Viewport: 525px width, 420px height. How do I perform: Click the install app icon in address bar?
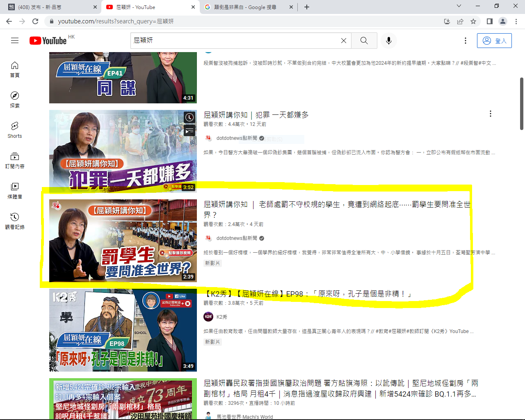coord(447,21)
